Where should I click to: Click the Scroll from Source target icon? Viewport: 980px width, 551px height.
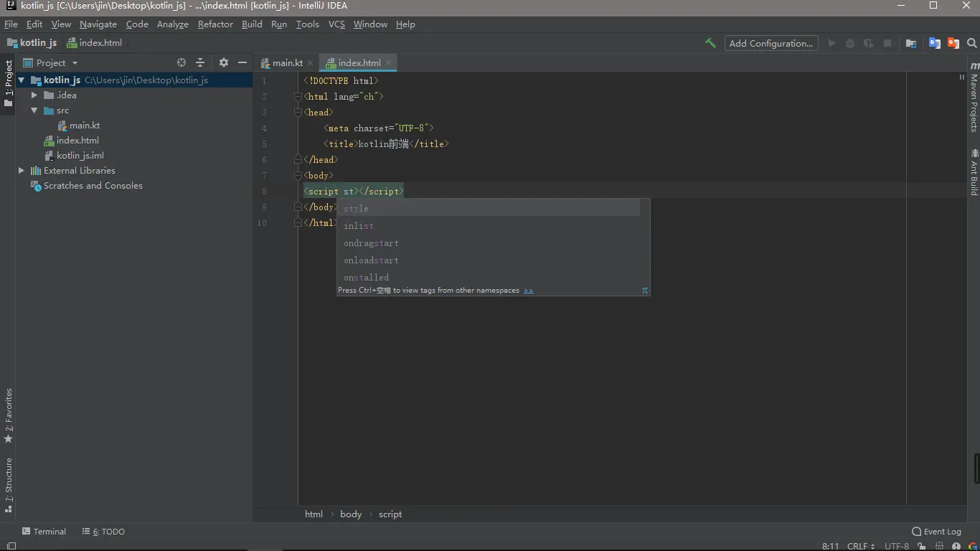[x=182, y=62]
